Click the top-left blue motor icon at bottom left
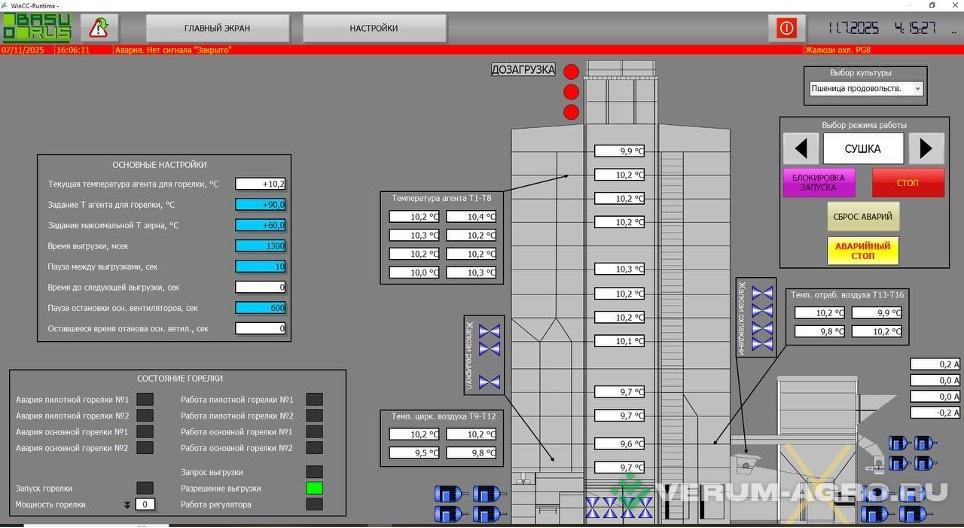The width and height of the screenshot is (964, 528). pos(447,493)
